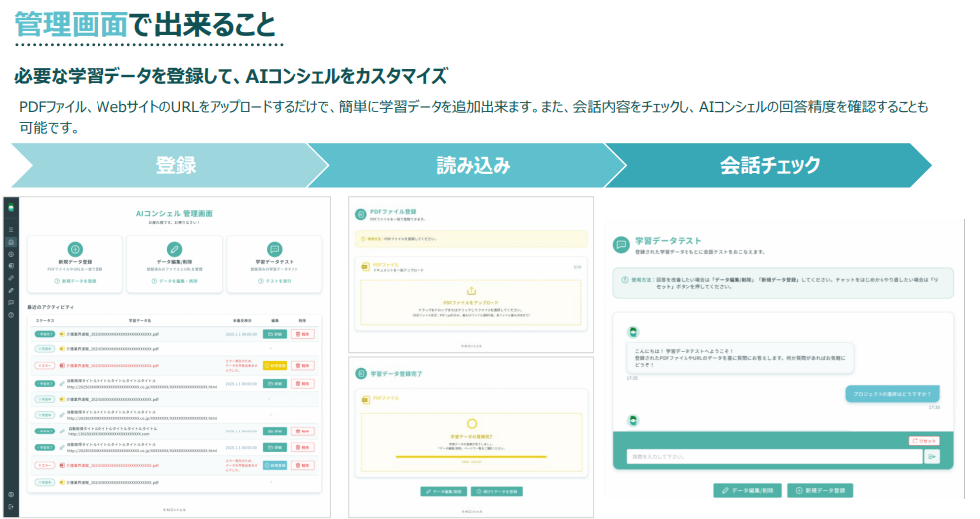Click the AIコンシェル 管理画面 page title

174,213
